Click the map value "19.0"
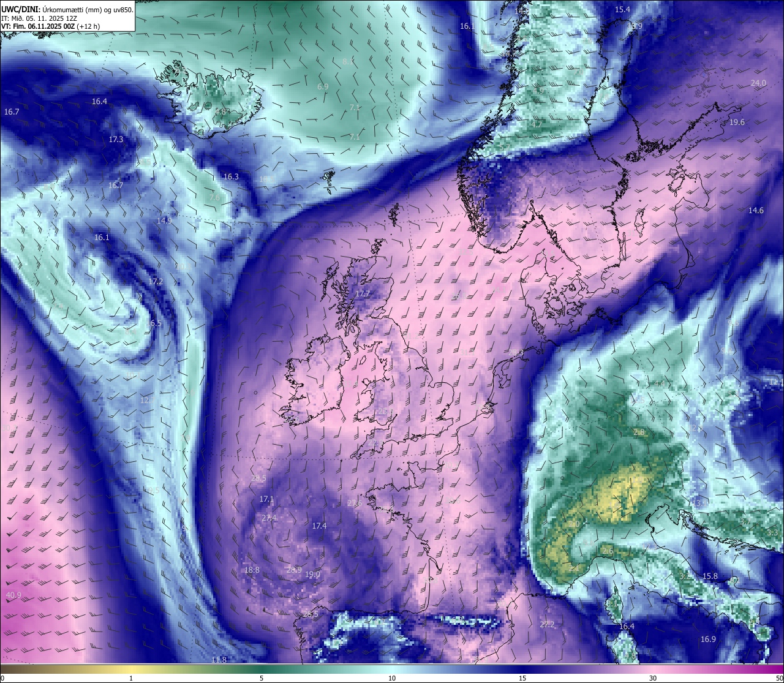This screenshot has height=683, width=784. (312, 575)
